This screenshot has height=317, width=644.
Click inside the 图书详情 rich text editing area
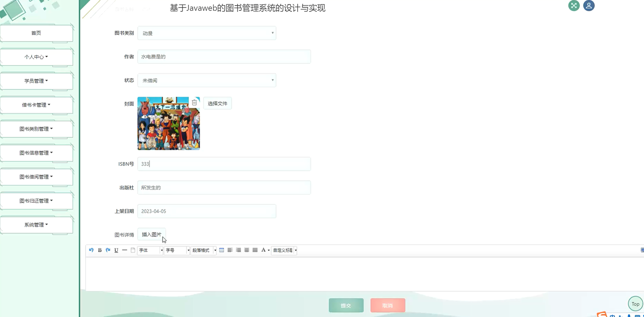(365, 274)
